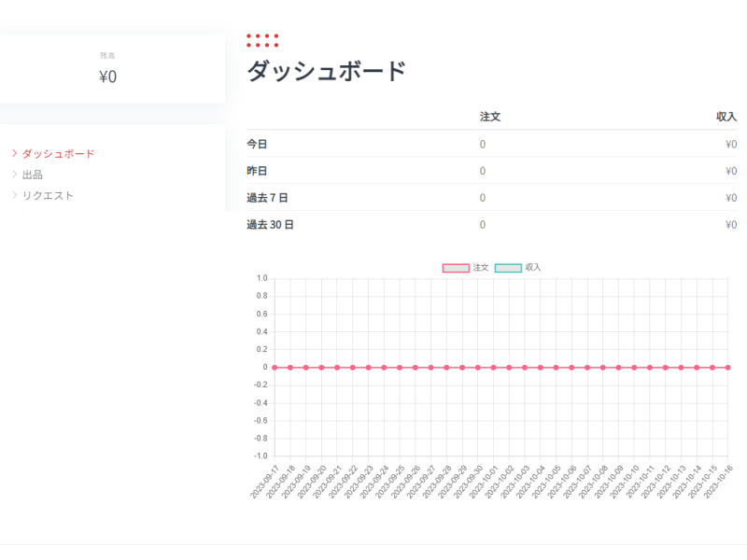Toggle the 注文 series via its legend label
The width and height of the screenshot is (747, 560).
[481, 268]
